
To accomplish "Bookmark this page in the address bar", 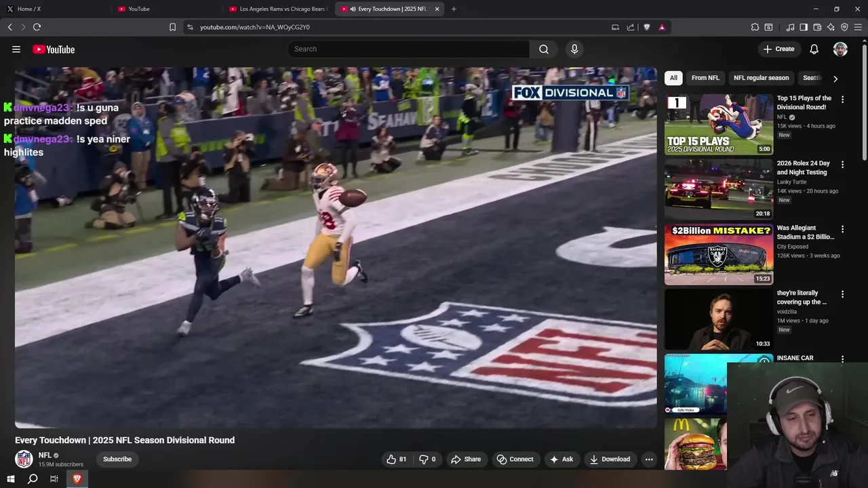I will (x=172, y=27).
